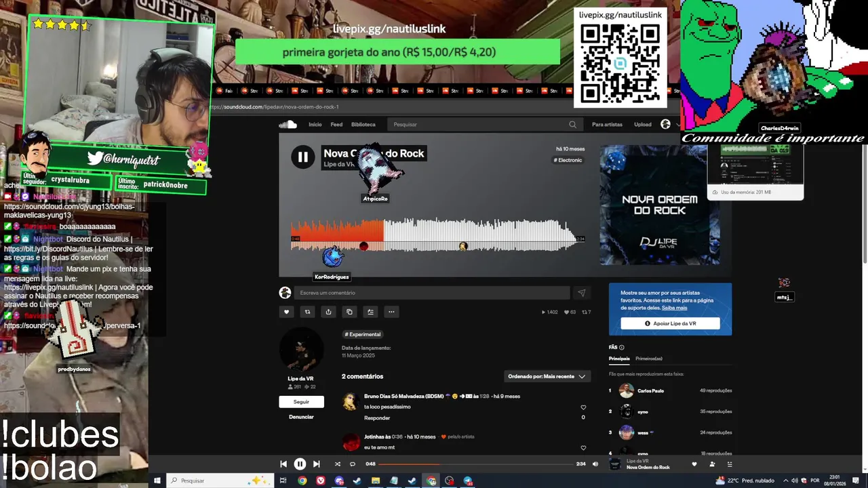The height and width of the screenshot is (488, 868).
Task: Click the 1:28 timestamp in Bruno's comment
Action: tap(485, 396)
